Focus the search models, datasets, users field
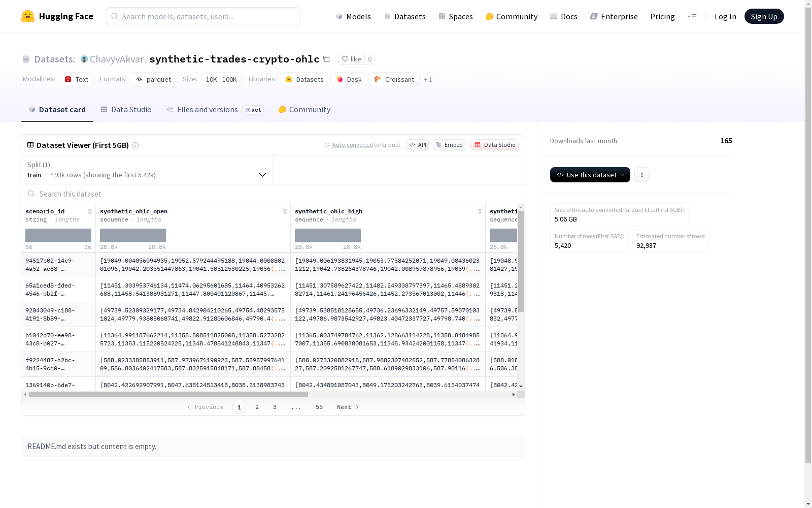 [203, 16]
